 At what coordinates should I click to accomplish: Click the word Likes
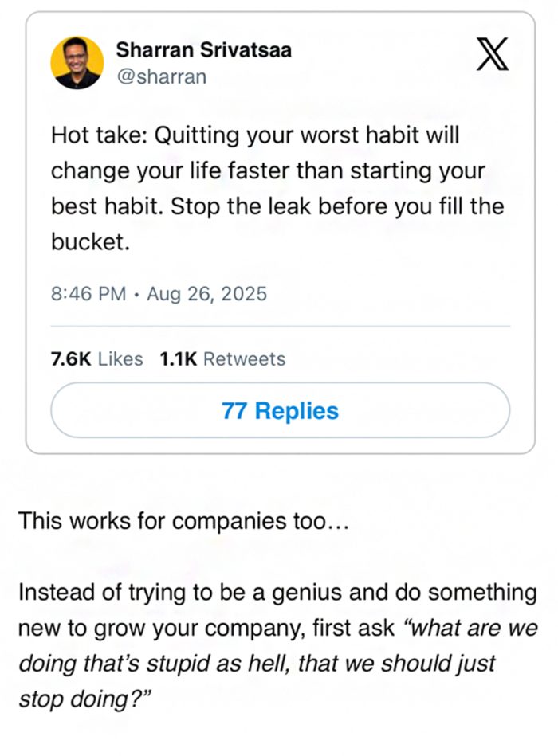tap(120, 359)
